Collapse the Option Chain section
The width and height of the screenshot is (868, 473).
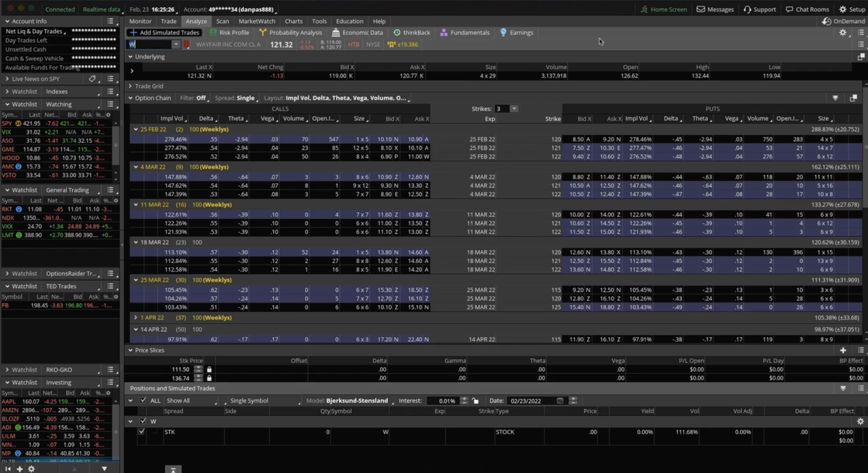(x=130, y=98)
